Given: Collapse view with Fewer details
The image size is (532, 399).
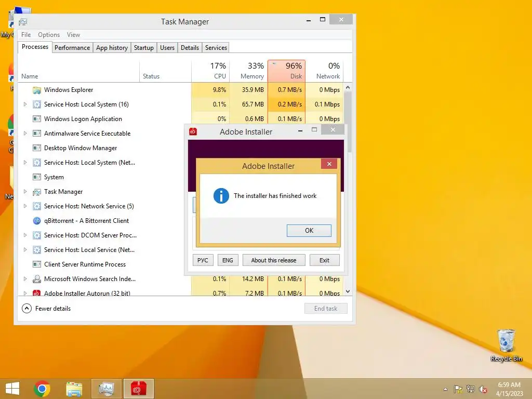Looking at the screenshot, I should pos(46,309).
